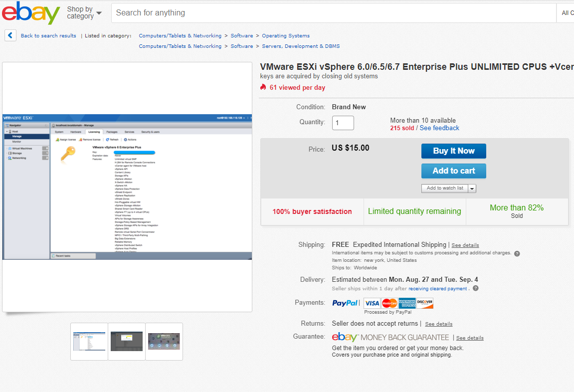Click the MasterCard icon
574x392 pixels.
[x=389, y=303]
